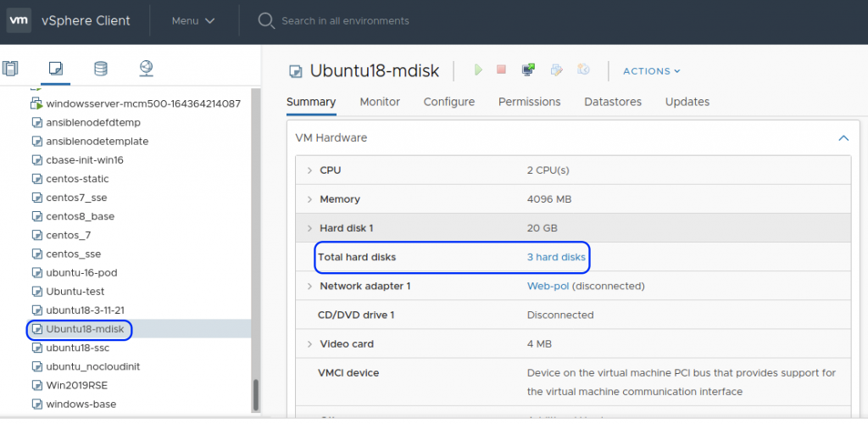
Task: Open the Web-pol network link
Action: pos(548,286)
